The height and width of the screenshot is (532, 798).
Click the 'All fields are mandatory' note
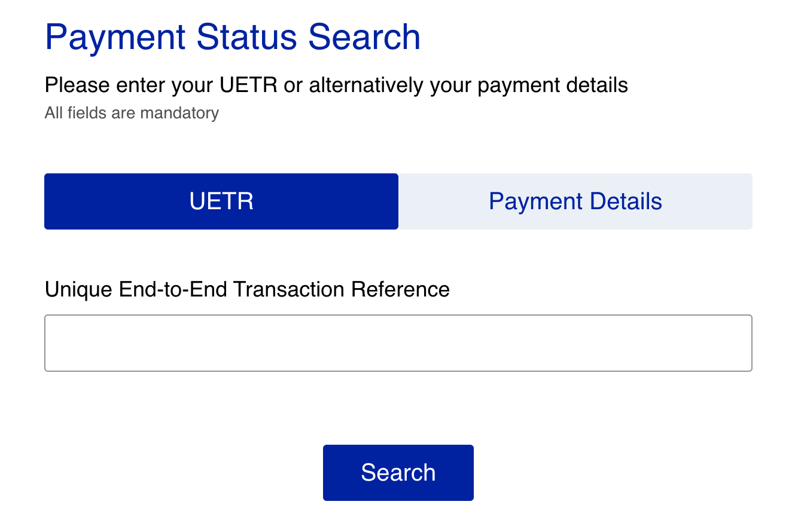coord(132,113)
